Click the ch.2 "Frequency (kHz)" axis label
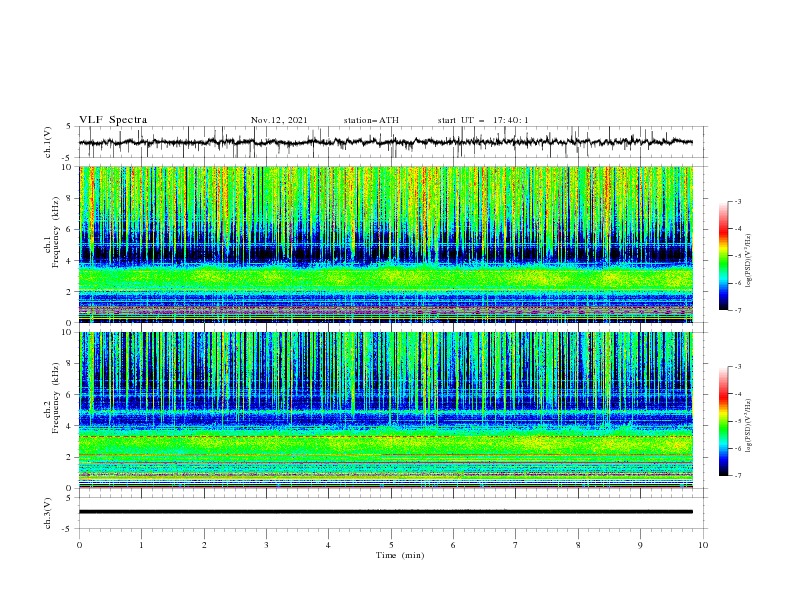The height and width of the screenshot is (612, 792). 56,398
